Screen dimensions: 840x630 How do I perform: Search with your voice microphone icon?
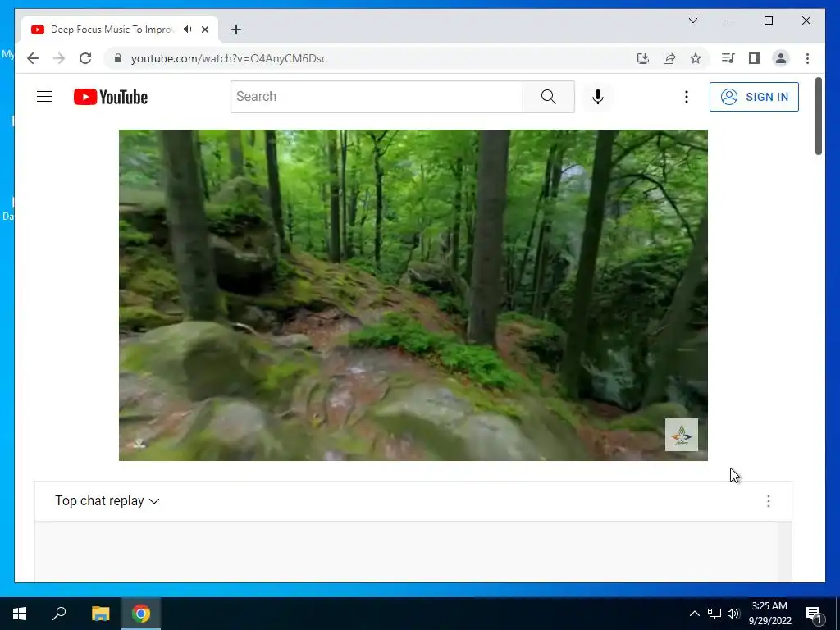click(598, 97)
